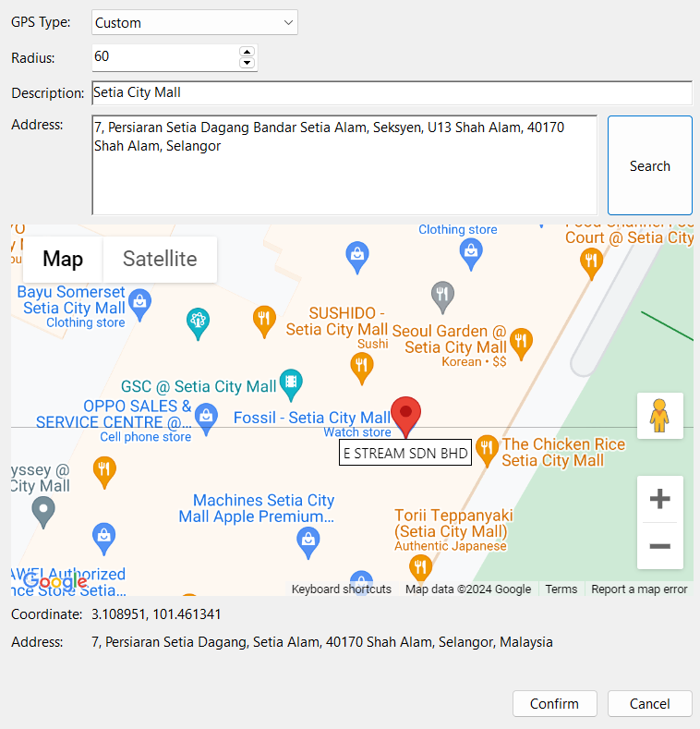This screenshot has height=729, width=700.
Task: Click the GSC @ Setia City Mall label
Action: [199, 386]
